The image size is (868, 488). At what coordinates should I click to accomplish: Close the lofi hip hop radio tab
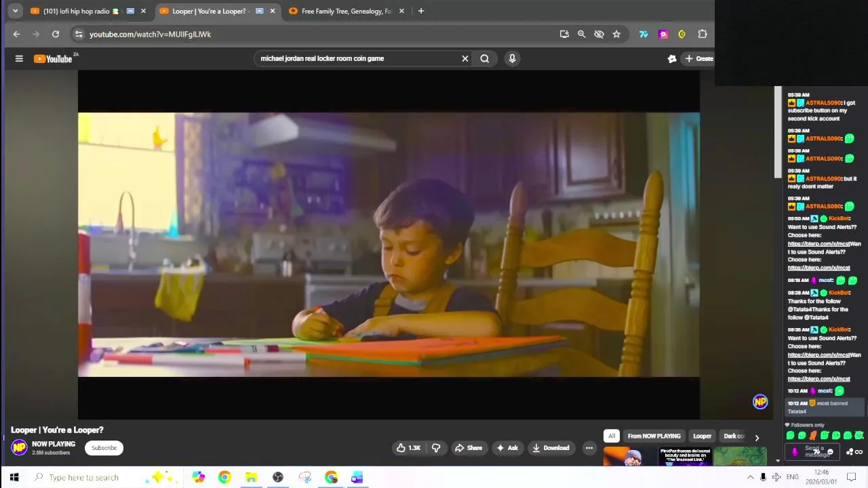(143, 11)
